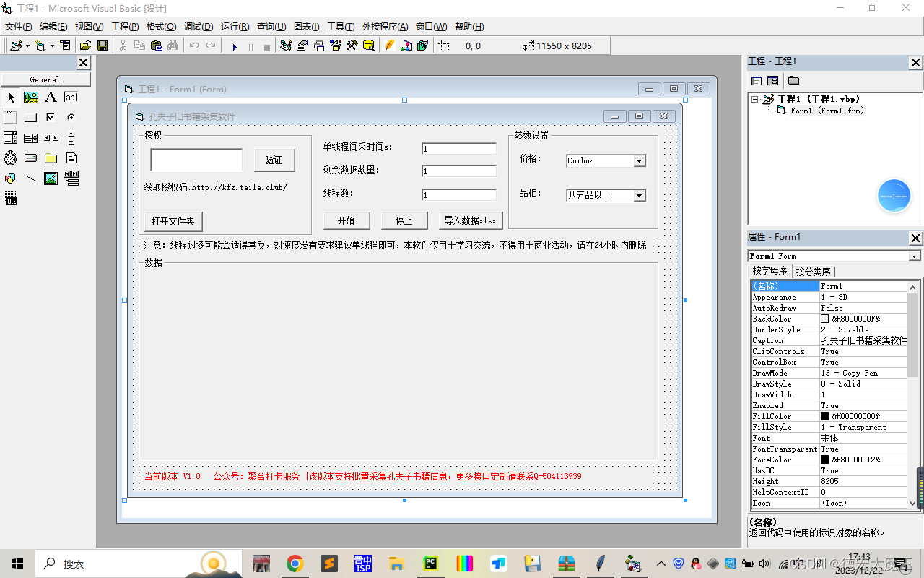Open PyCharm from the Windows taskbar
Viewport: 924px width, 578px height.
tap(431, 564)
